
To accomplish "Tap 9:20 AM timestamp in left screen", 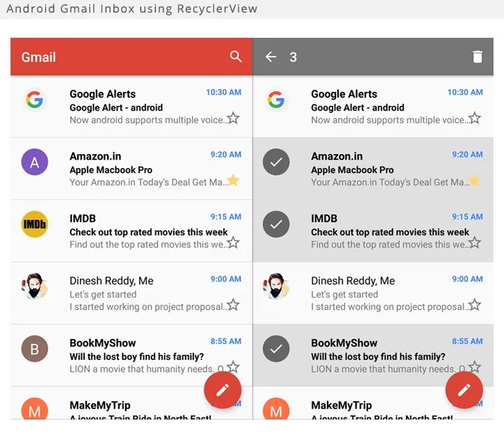I will [226, 154].
